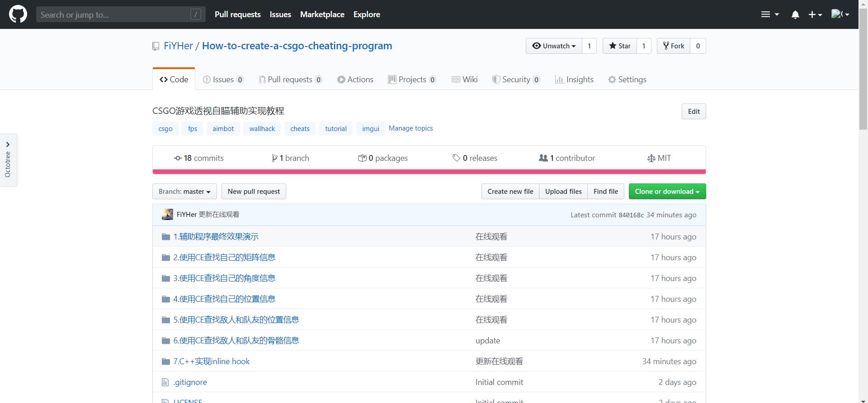Switch to the repository Issues tab
868x403 pixels.
pyautogui.click(x=223, y=80)
